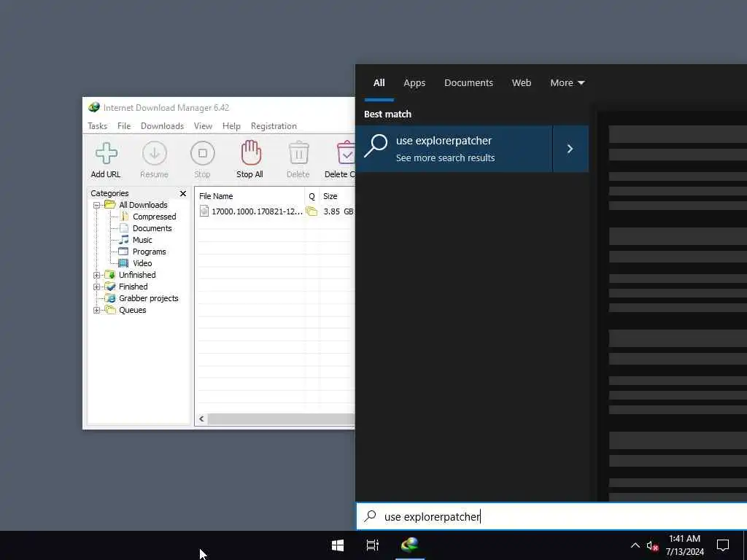
Task: Select Grabber projects in the tree
Action: coord(148,298)
